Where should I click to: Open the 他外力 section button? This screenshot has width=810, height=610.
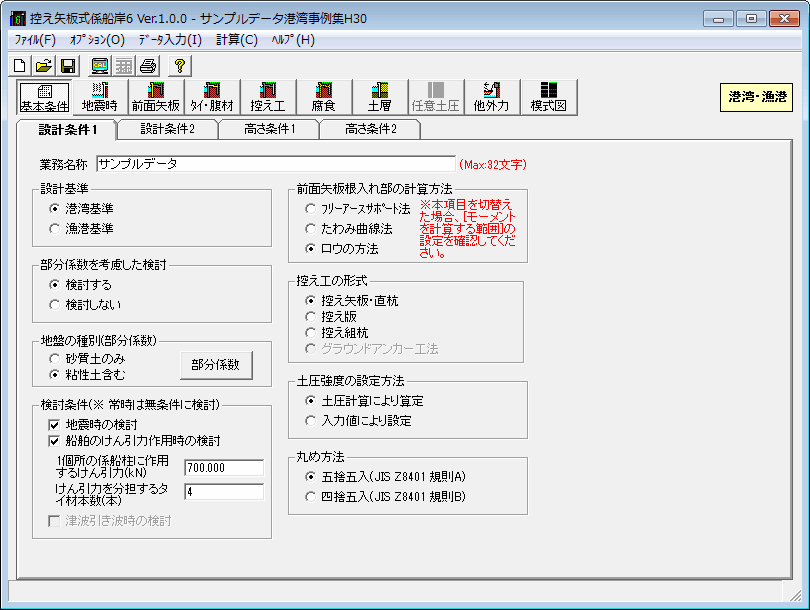492,97
